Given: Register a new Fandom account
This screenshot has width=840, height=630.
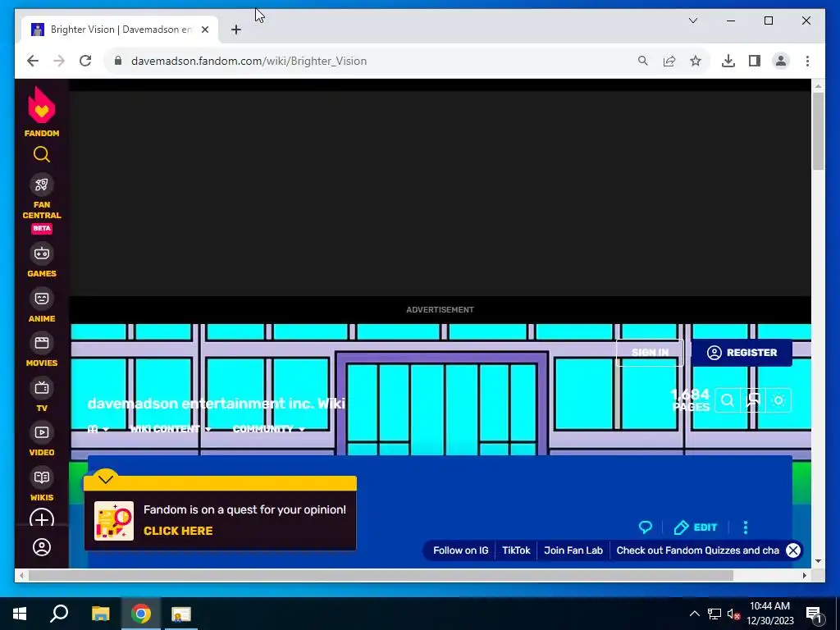Looking at the screenshot, I should click(x=742, y=353).
